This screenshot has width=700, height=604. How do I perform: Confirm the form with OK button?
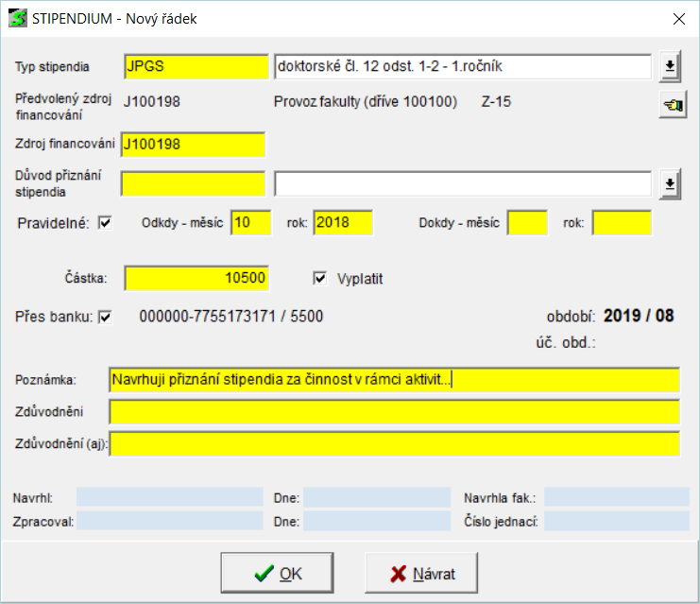click(277, 574)
